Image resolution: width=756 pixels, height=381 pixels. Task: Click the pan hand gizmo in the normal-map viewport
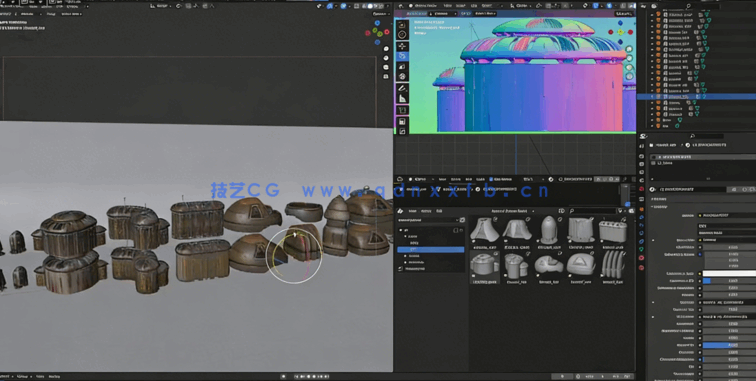[x=629, y=58]
